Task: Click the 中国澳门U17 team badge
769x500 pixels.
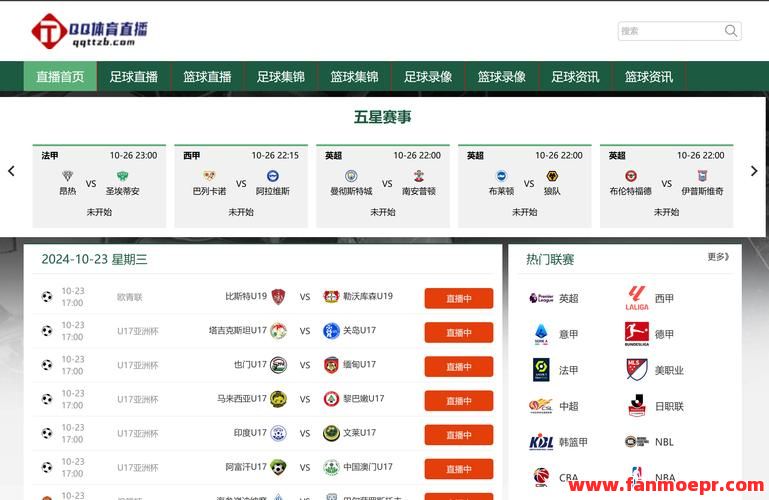Action: tap(332, 467)
